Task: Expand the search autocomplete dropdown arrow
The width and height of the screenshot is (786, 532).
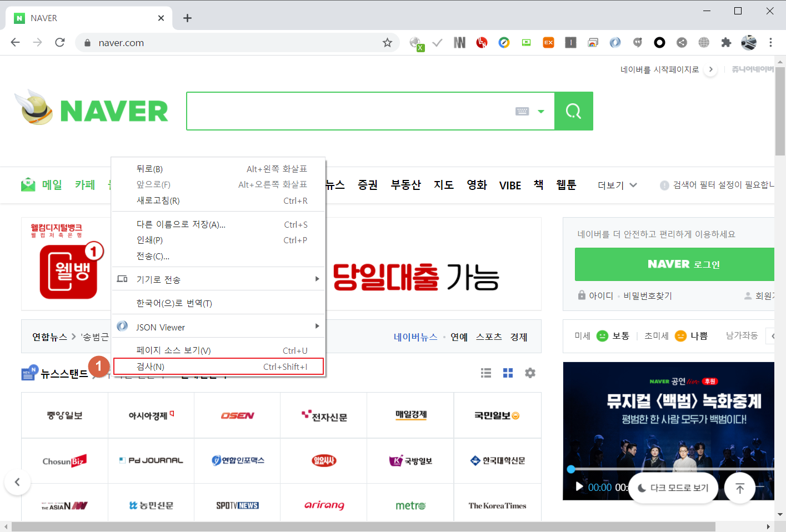Action: click(541, 112)
